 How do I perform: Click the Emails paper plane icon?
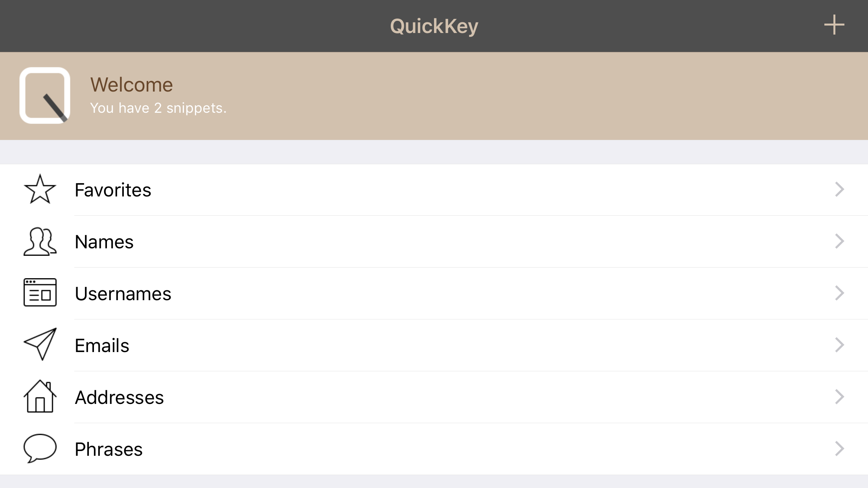(x=40, y=344)
